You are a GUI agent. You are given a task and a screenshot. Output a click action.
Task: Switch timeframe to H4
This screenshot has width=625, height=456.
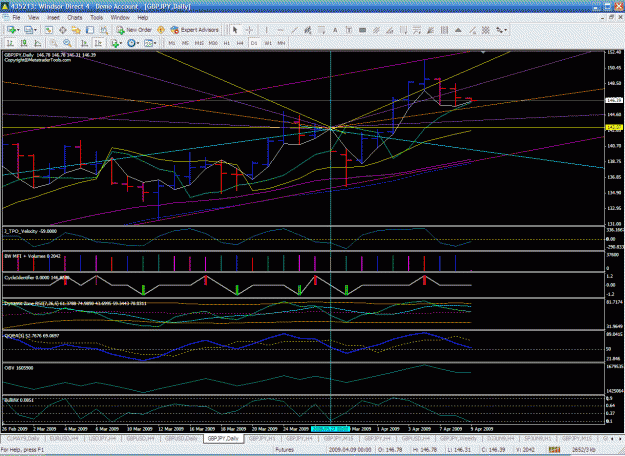240,43
